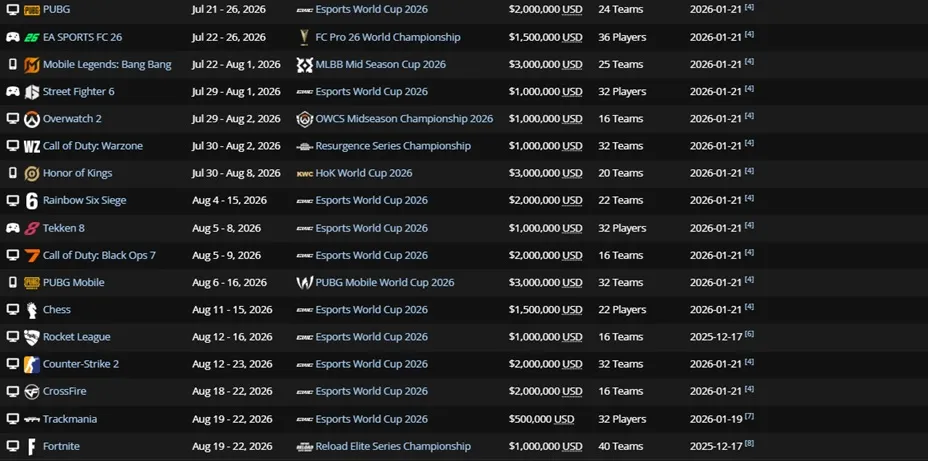Image resolution: width=928 pixels, height=461 pixels.
Task: Open the Trackmania game link
Action: [x=70, y=419]
